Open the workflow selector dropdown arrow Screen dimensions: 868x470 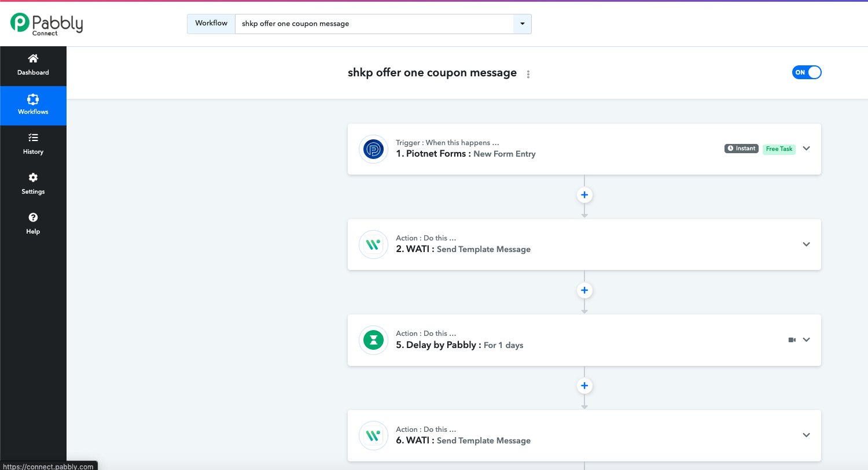(x=523, y=24)
